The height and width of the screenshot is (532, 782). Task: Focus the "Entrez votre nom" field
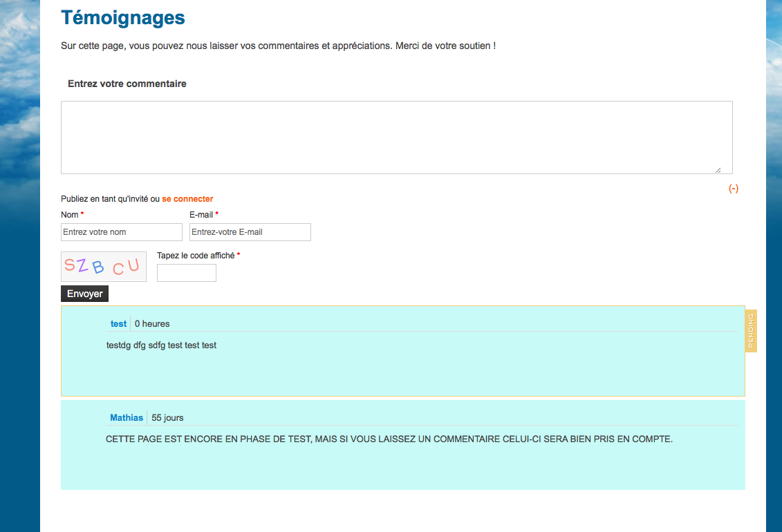[122, 232]
